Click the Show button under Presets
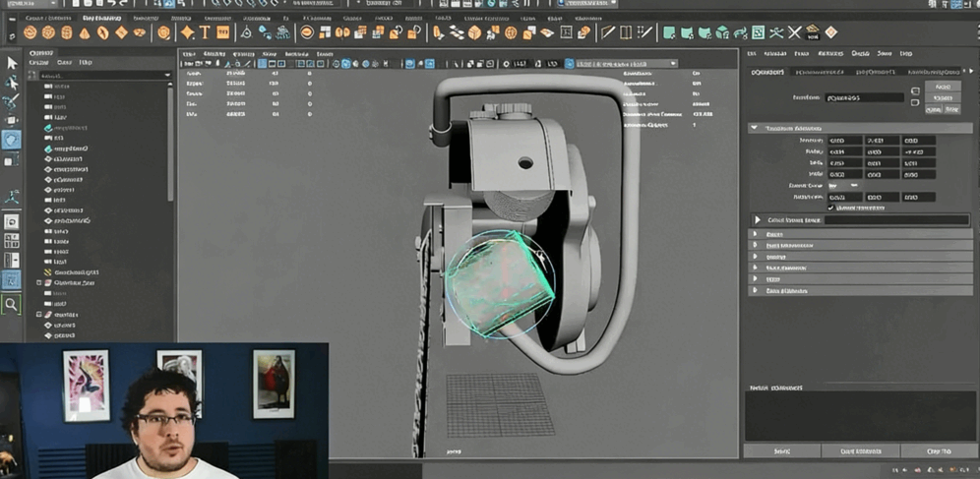 coord(933,109)
